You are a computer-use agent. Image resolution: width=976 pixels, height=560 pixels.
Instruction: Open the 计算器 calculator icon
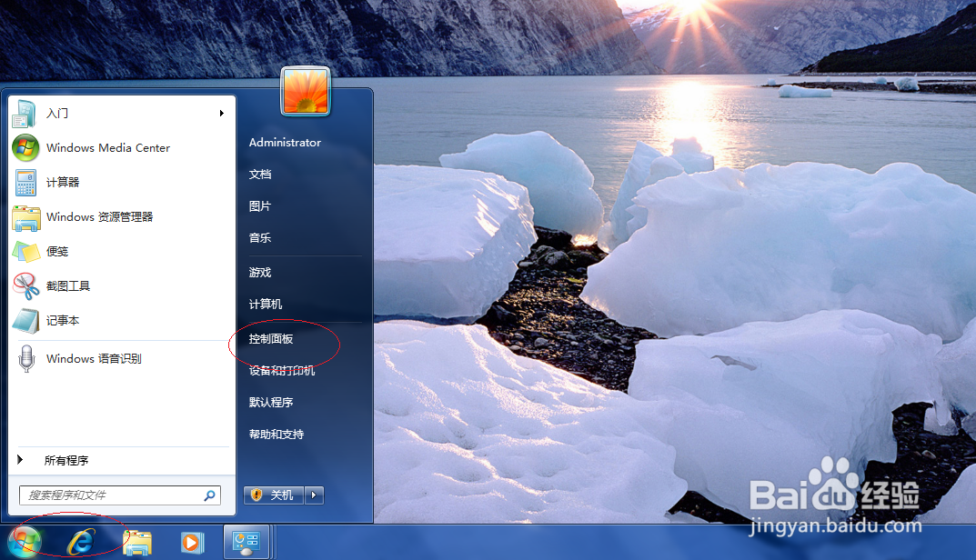[25, 182]
